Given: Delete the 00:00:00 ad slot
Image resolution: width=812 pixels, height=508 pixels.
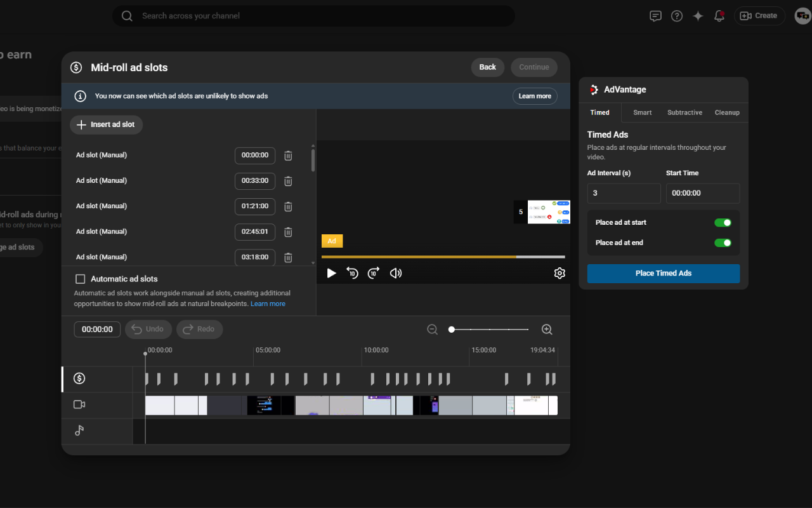Looking at the screenshot, I should point(288,156).
